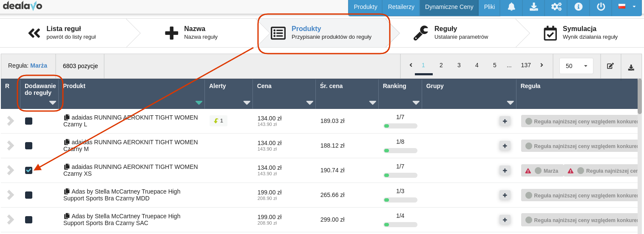Open the 50 per page dropdown
This screenshot has height=234, width=644.
click(576, 66)
